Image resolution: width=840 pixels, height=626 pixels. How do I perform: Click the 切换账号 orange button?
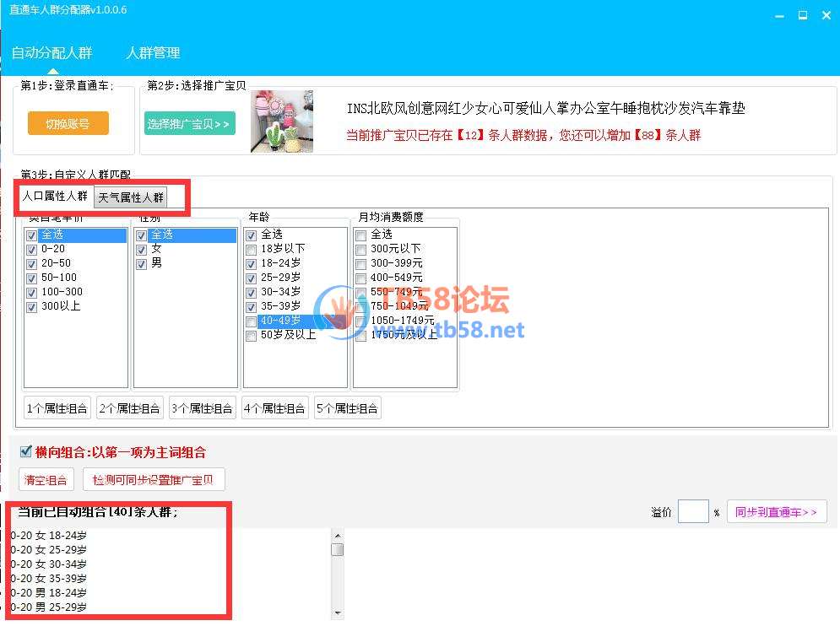(68, 123)
